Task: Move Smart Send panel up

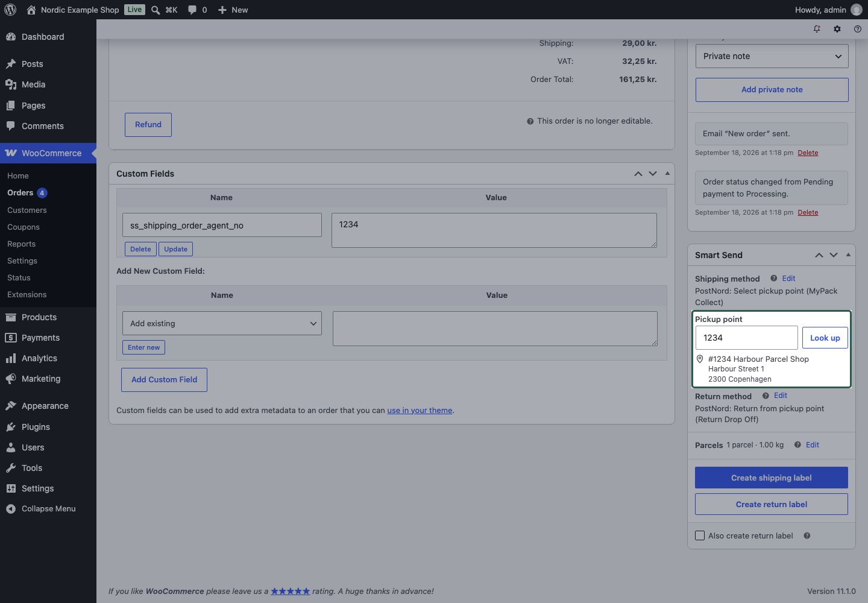Action: [x=819, y=255]
